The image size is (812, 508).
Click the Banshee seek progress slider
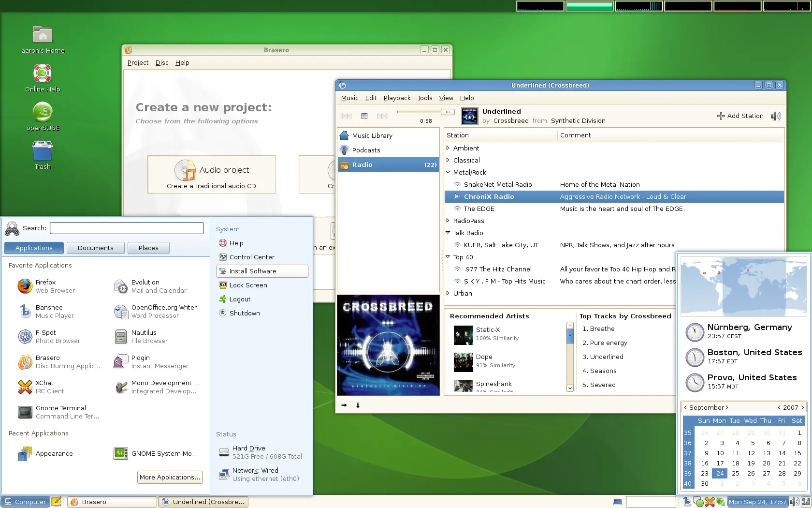(x=424, y=112)
